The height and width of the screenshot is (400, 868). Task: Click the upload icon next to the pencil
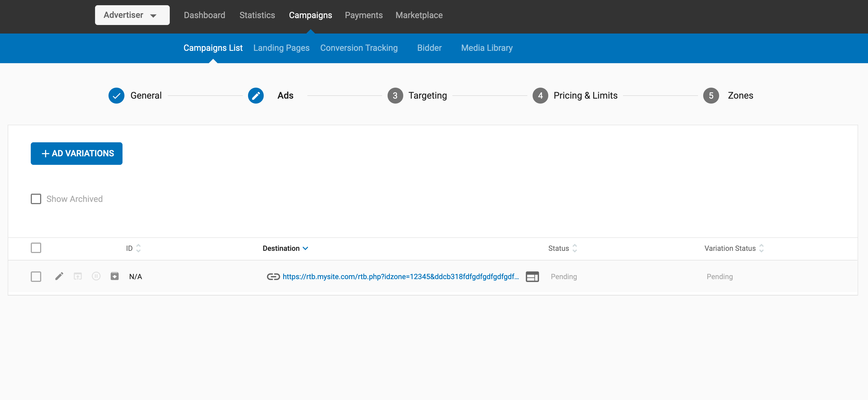point(78,276)
